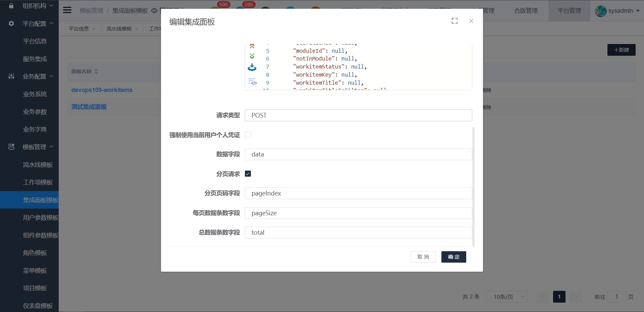Viewport: 644px width, 312px height.
Task: Enable 强制使用当前用户个人凭证 checkbox
Action: click(248, 135)
